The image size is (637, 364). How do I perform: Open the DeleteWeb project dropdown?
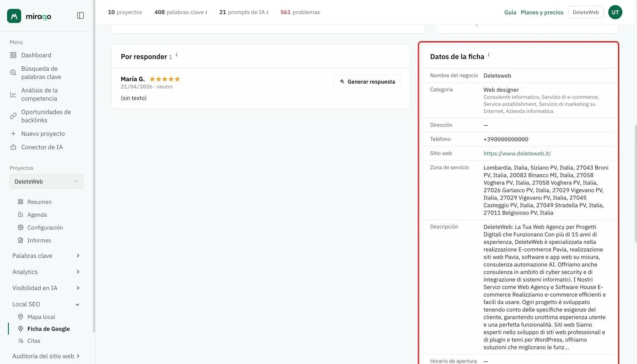46,181
